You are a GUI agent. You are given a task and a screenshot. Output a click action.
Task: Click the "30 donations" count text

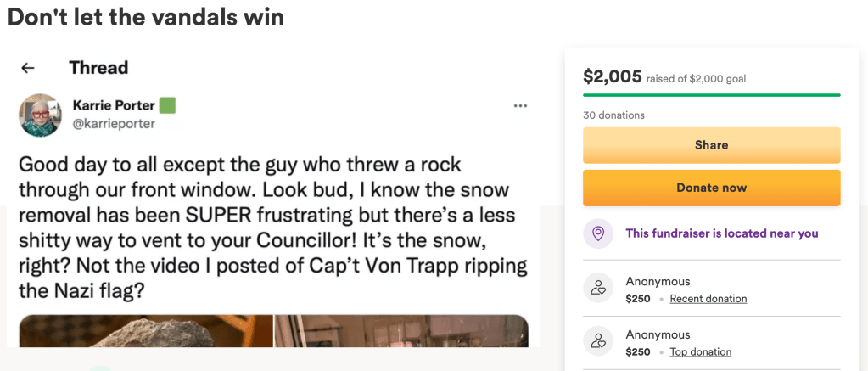coord(613,115)
